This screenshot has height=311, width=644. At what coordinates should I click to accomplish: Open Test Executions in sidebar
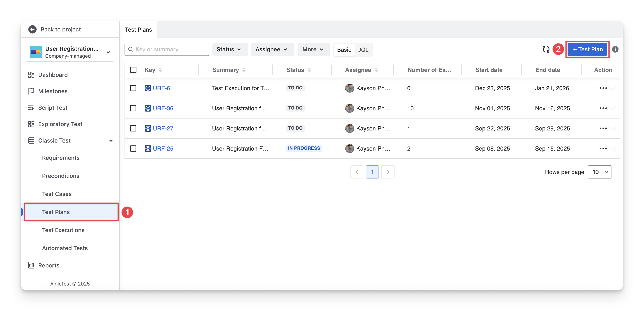pos(63,230)
